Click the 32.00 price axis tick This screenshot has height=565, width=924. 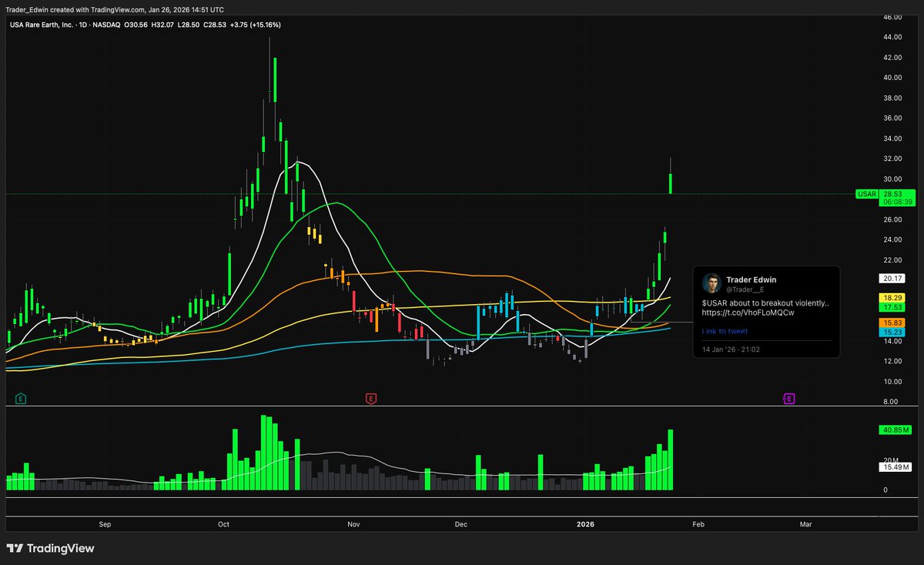892,159
